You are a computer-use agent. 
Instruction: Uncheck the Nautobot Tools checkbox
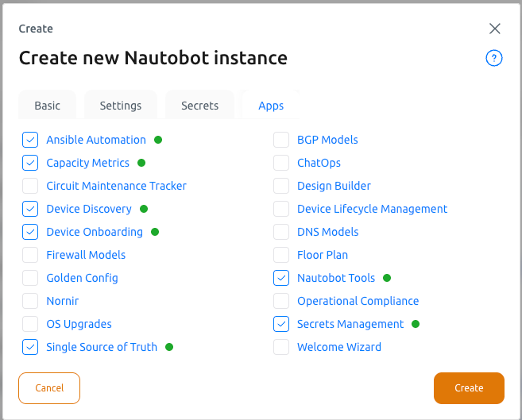[281, 278]
